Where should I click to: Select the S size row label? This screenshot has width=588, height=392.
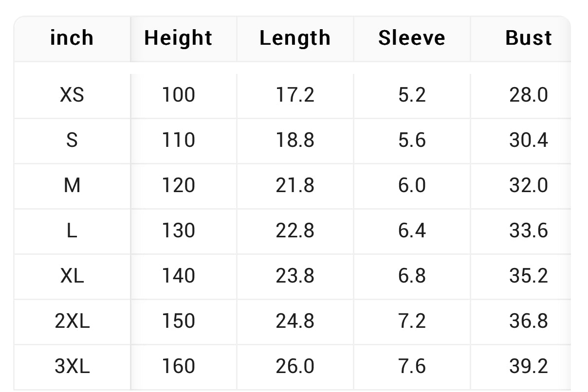click(x=72, y=140)
